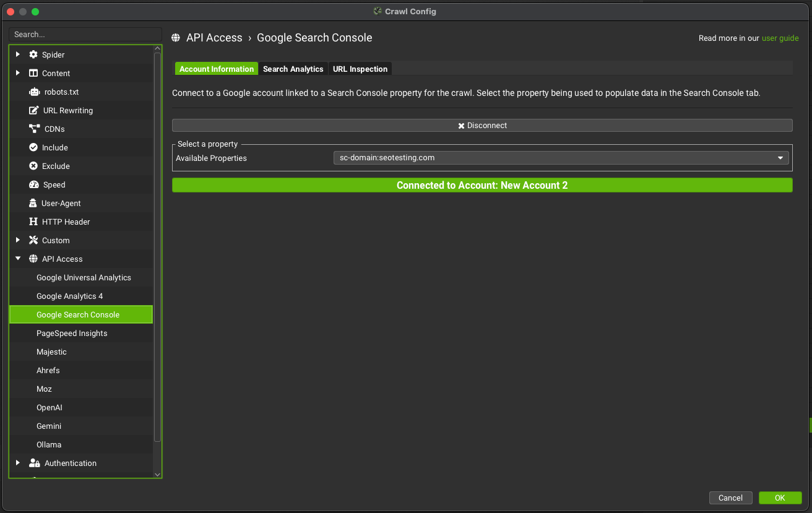
Task: Expand the Custom tree section
Action: click(18, 240)
